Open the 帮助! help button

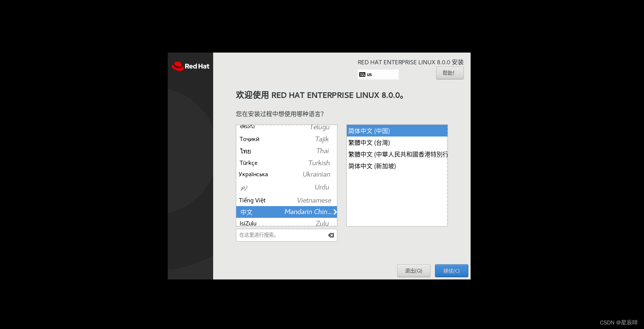click(x=450, y=73)
